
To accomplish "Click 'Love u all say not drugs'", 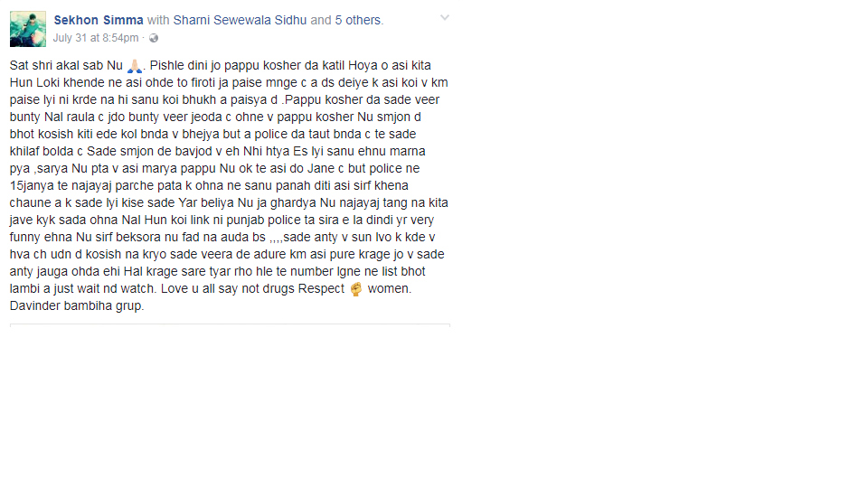I will coord(228,289).
